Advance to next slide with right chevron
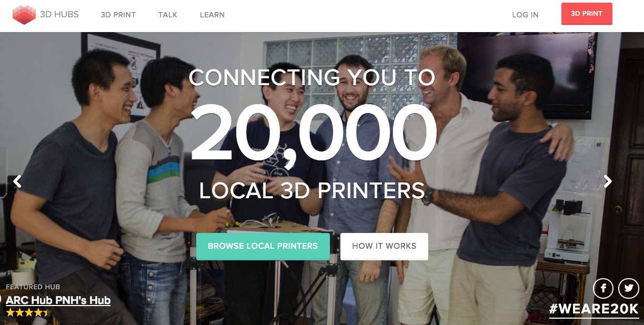This screenshot has height=325, width=644. click(608, 181)
